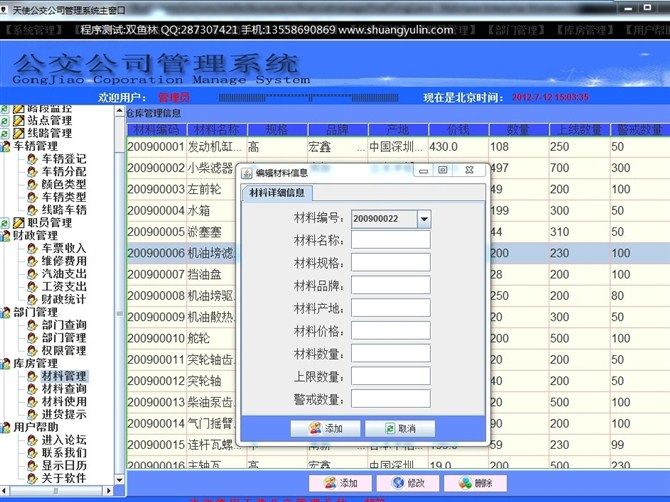
Task: Click the 材料规格 input field
Action: pos(391,262)
